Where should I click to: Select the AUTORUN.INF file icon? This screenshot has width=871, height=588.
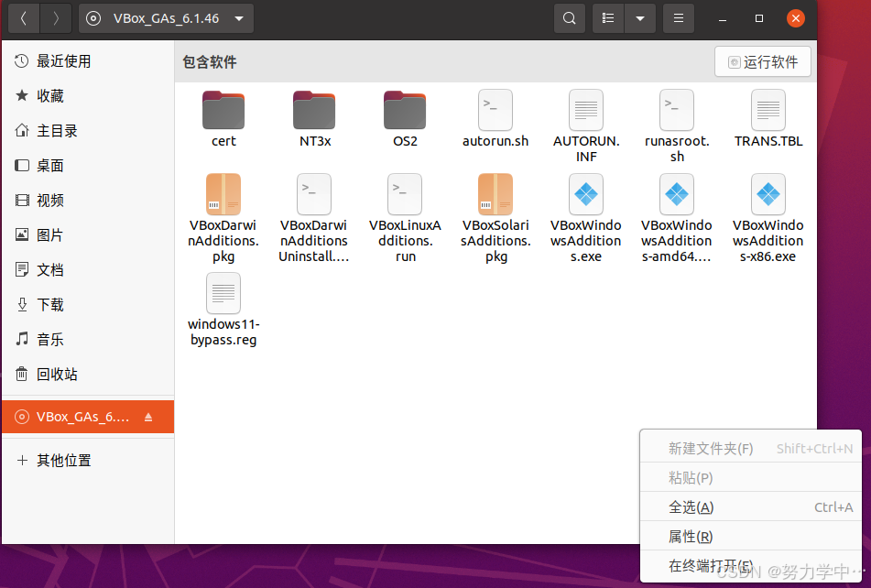(x=586, y=110)
